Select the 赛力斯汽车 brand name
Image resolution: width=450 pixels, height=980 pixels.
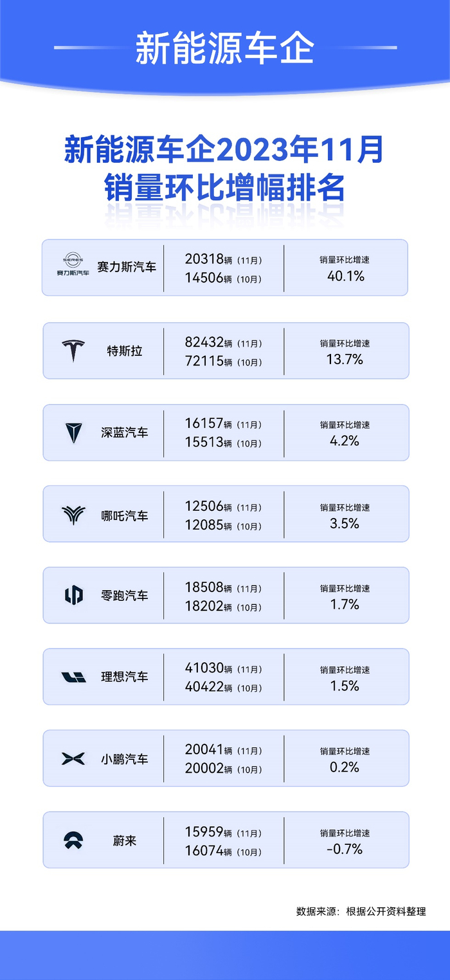[x=127, y=266]
